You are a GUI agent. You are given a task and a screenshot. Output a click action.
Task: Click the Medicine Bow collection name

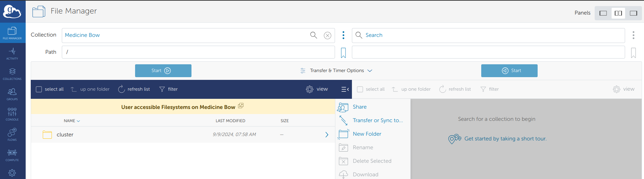[x=82, y=35]
